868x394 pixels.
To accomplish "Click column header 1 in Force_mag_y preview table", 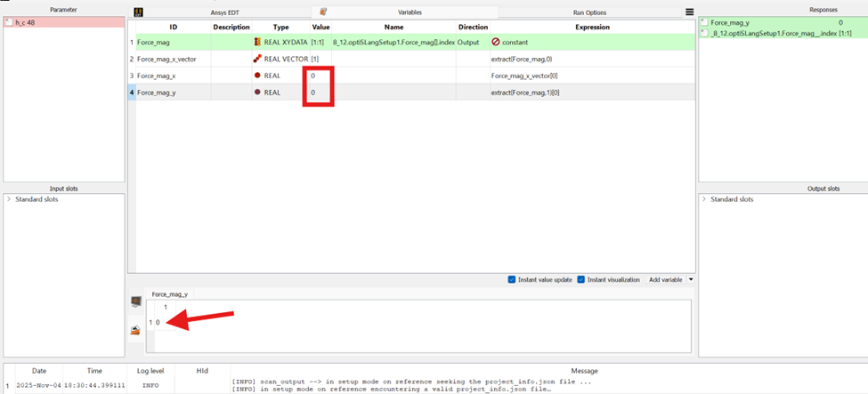I will pyautogui.click(x=166, y=306).
